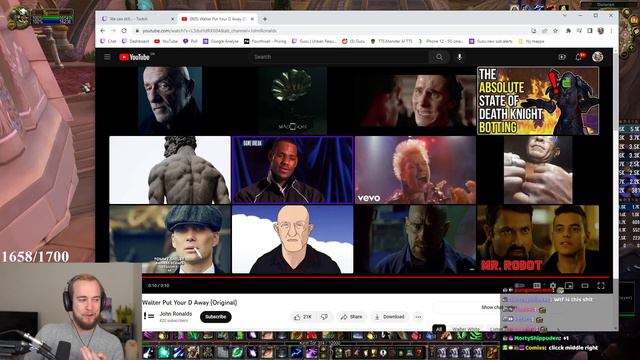The height and width of the screenshot is (360, 640).
Task: Reload the YouTube page
Action: tap(124, 31)
